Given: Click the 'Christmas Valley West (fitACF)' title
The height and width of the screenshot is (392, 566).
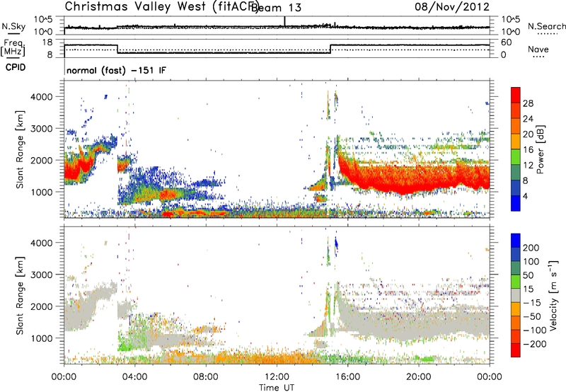Looking at the screenshot, I should pyautogui.click(x=161, y=6).
